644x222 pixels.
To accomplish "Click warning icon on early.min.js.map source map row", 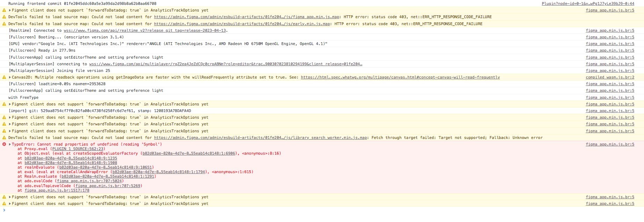I will (x=4, y=24).
